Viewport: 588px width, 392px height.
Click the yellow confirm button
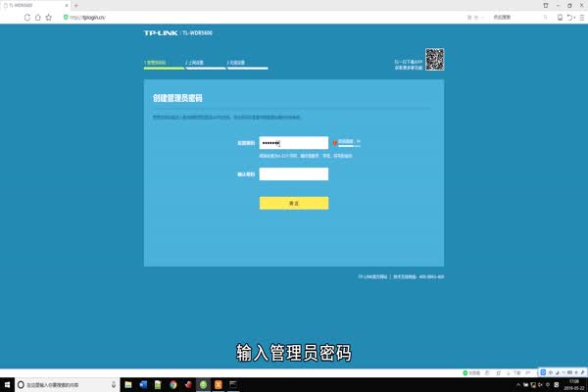pos(294,203)
